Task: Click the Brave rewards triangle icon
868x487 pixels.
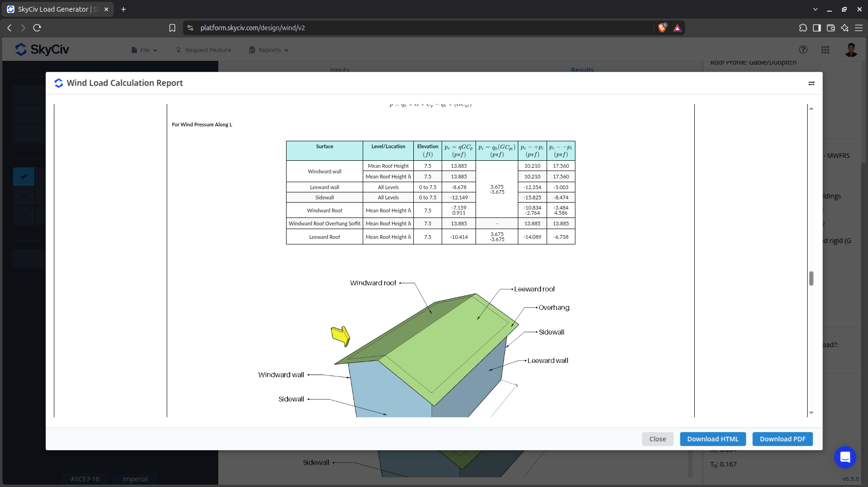Action: pos(677,28)
